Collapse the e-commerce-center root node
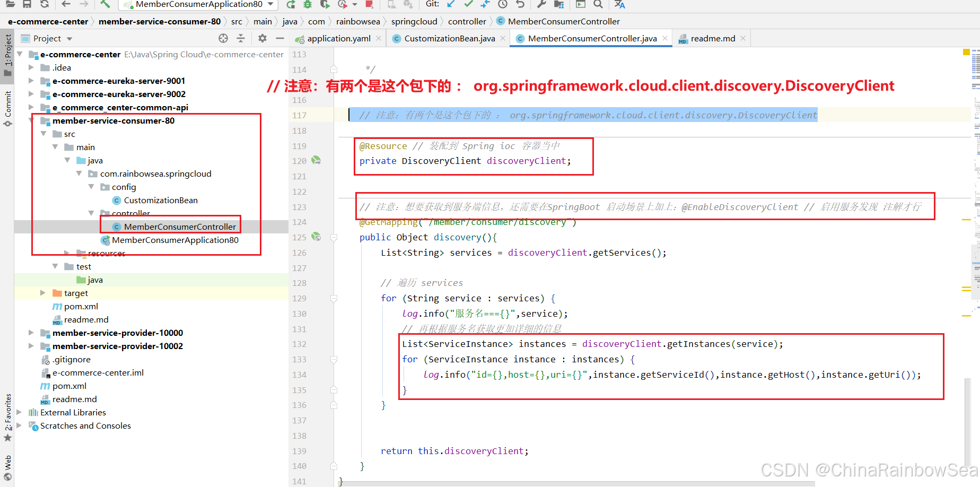980x487 pixels. [20, 54]
